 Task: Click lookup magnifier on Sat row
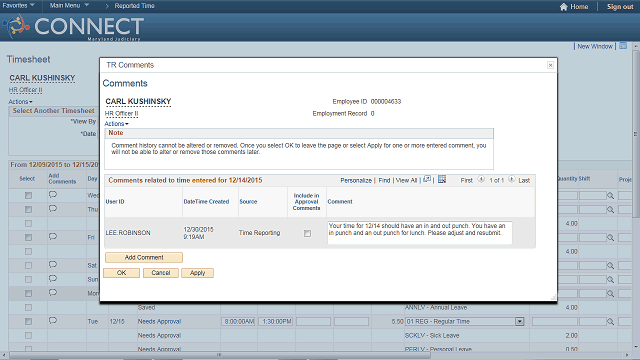pyautogui.click(x=611, y=266)
